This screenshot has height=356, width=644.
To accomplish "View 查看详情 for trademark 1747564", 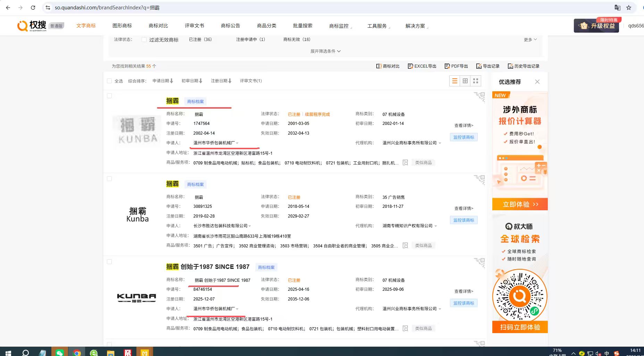I will coord(464,126).
